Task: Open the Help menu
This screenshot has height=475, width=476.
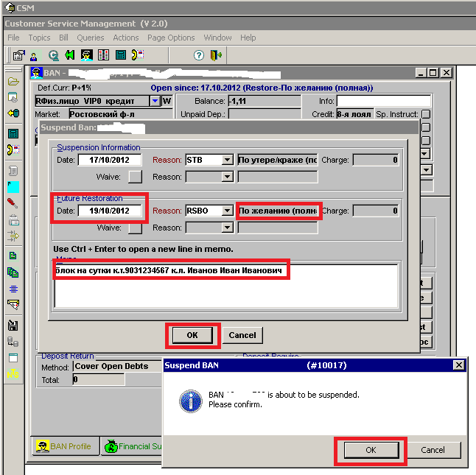Action: [x=248, y=38]
